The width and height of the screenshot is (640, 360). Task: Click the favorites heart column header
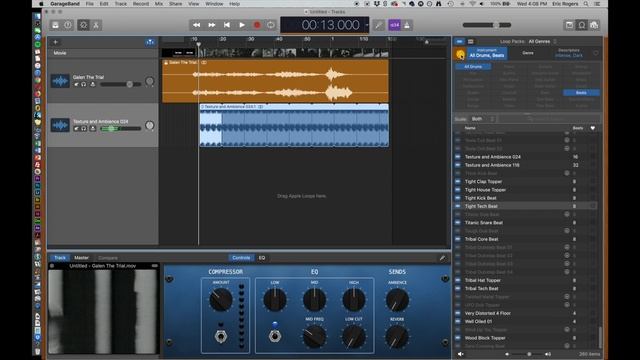coord(593,128)
